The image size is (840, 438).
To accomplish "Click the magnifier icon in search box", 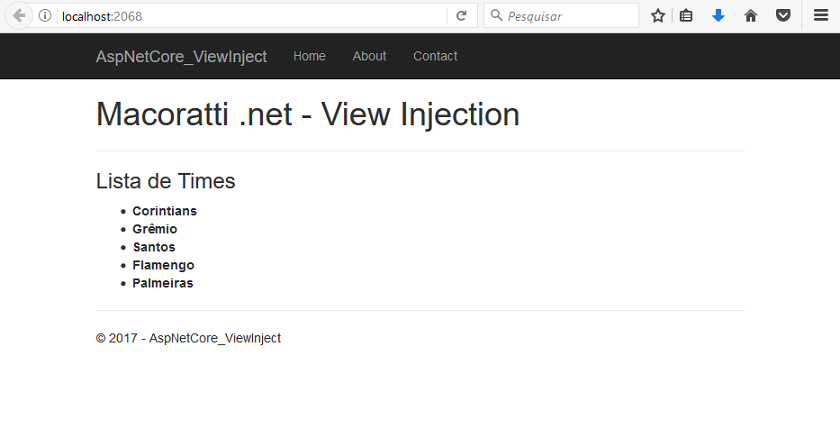I will point(497,16).
